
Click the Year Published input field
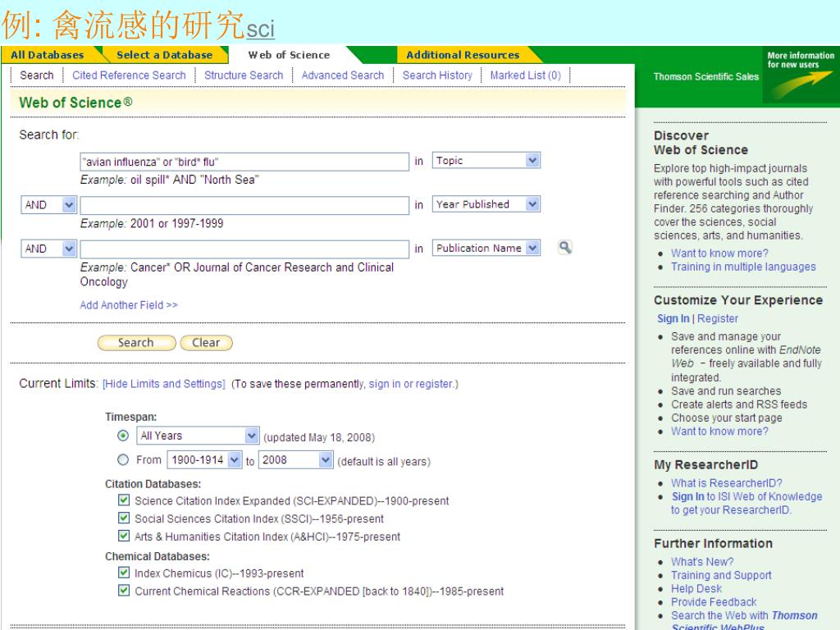pos(244,206)
